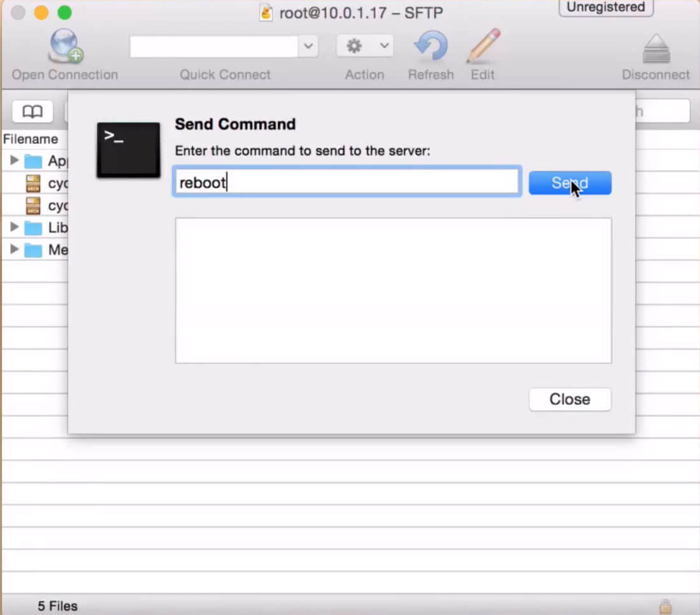Click the command input field containing reboot
700x615 pixels.
pos(346,183)
